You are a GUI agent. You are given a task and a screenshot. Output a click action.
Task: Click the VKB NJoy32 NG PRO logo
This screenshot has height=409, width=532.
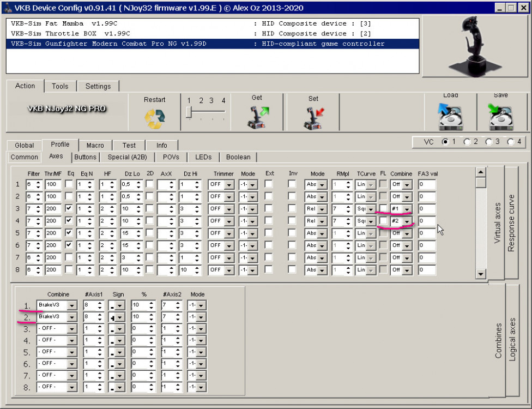[67, 109]
